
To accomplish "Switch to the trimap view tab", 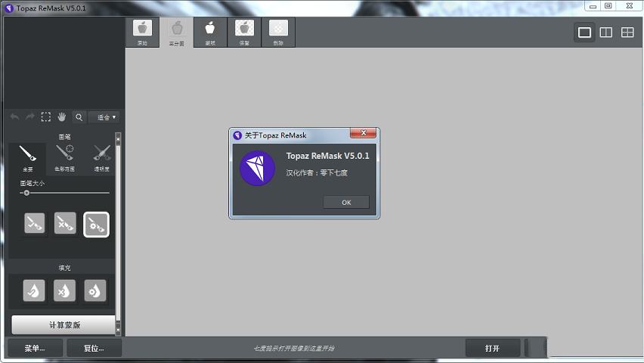I will pos(177,33).
